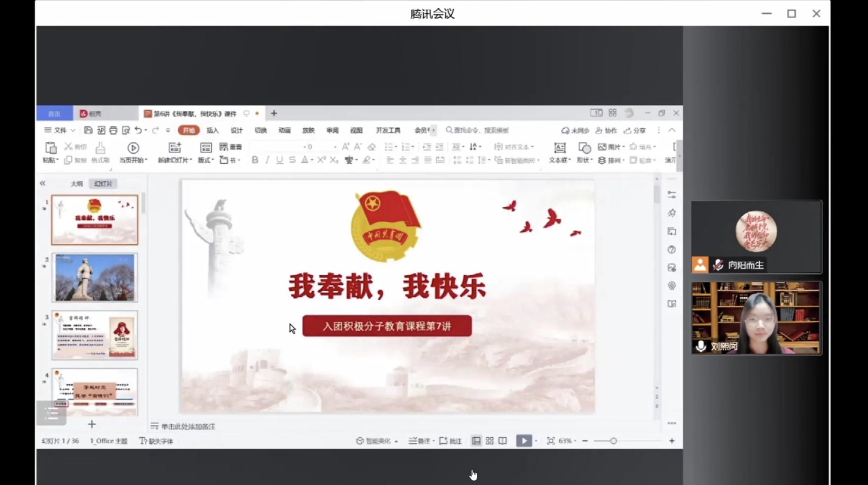868x485 pixels.
Task: Apply Italic formatting
Action: click(267, 160)
